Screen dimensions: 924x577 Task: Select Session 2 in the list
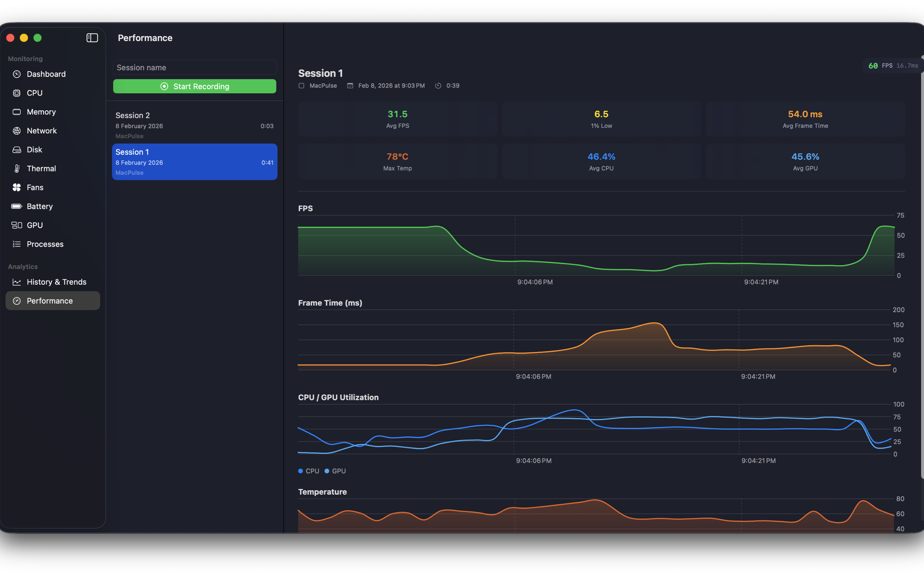click(194, 125)
